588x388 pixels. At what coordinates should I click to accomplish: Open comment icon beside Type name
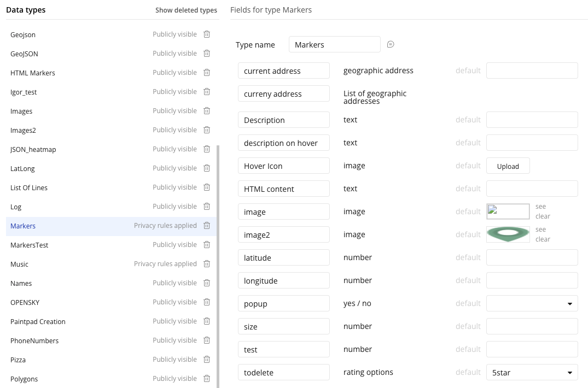(x=391, y=45)
